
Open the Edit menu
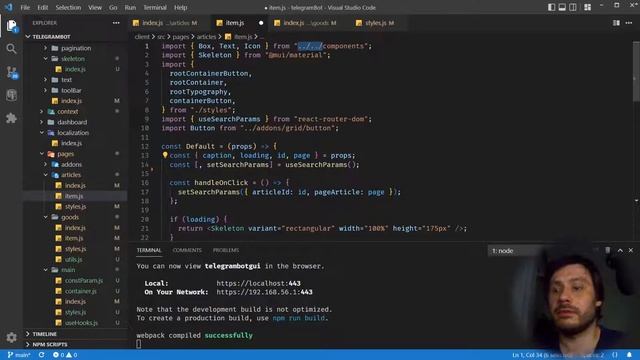42,7
